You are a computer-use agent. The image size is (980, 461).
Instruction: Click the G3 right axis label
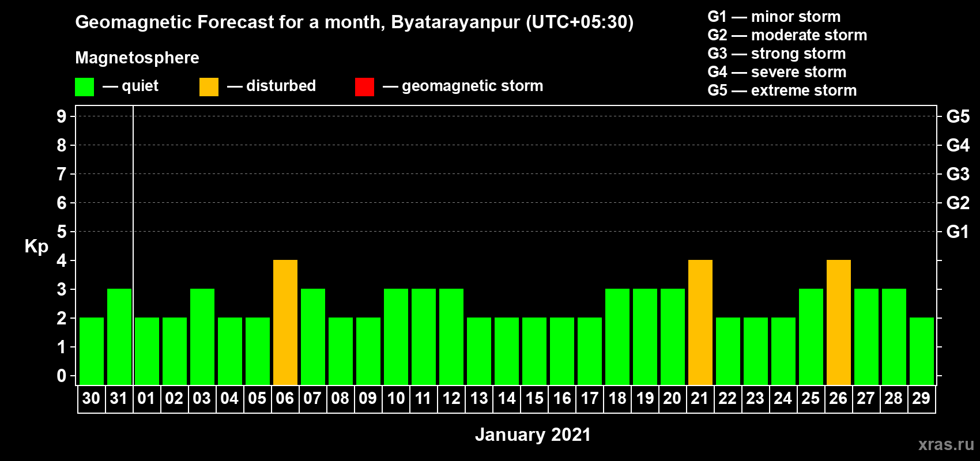click(958, 174)
